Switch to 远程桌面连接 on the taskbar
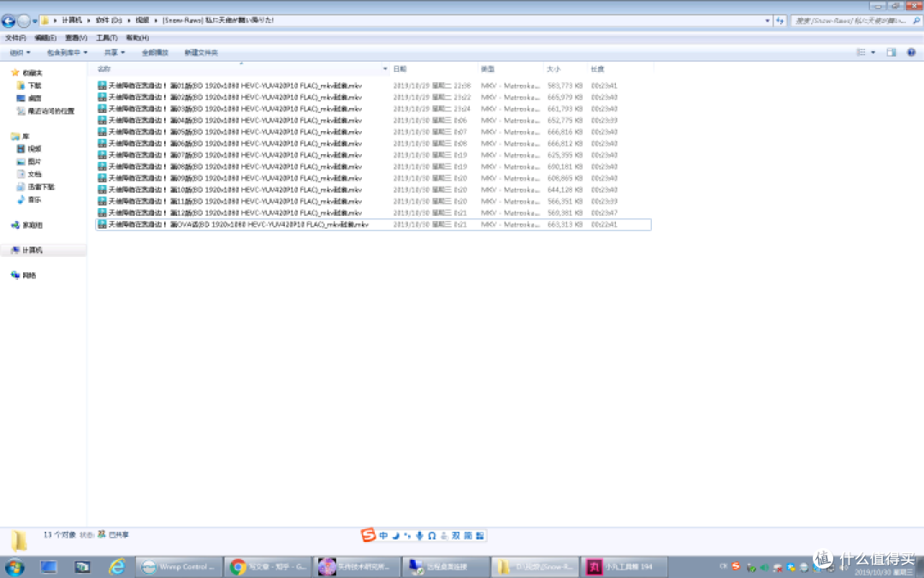The width and height of the screenshot is (924, 578). coord(446,567)
